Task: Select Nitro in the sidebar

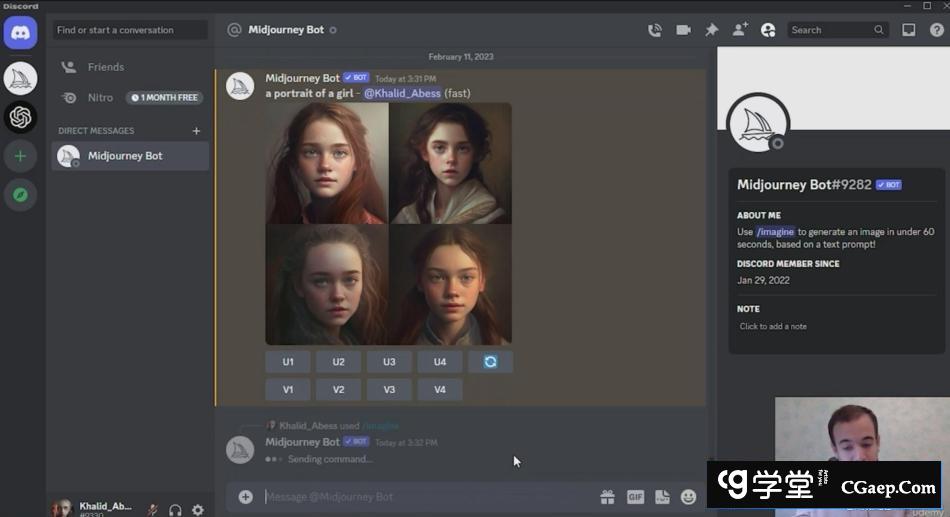Action: [100, 98]
